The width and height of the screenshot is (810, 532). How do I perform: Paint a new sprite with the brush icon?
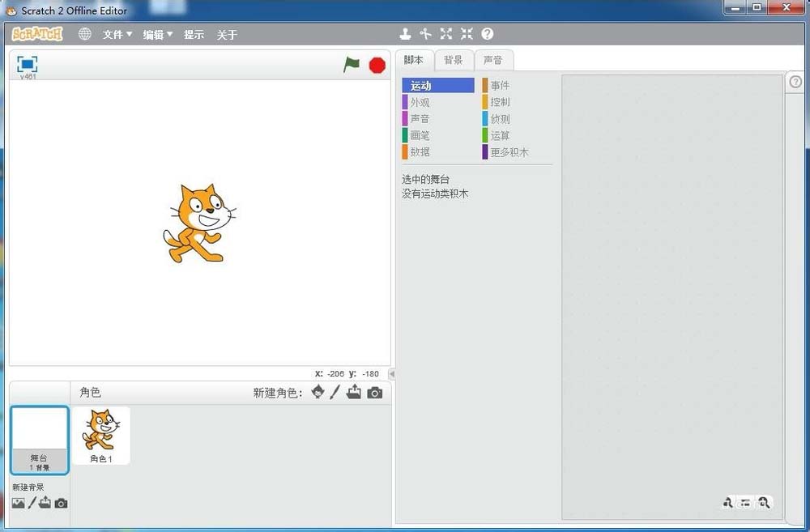pos(335,393)
